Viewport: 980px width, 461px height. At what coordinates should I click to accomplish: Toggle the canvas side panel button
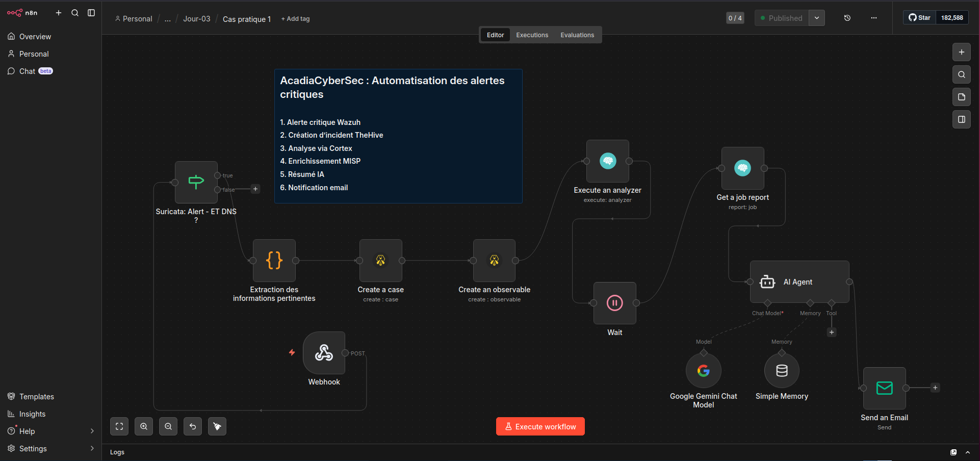(x=962, y=119)
